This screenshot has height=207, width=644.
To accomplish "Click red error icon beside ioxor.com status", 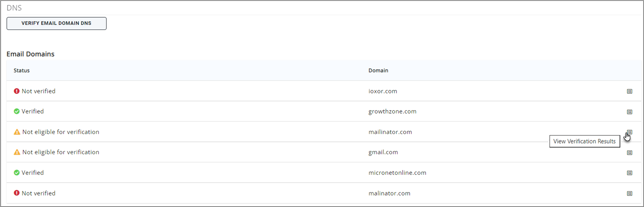I will pyautogui.click(x=16, y=91).
